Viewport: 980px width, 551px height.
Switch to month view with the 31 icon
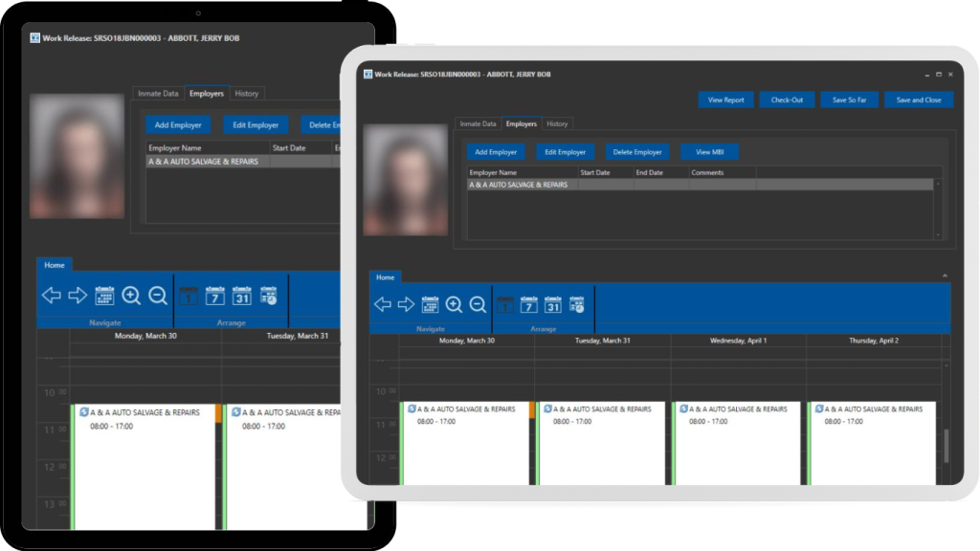[552, 306]
